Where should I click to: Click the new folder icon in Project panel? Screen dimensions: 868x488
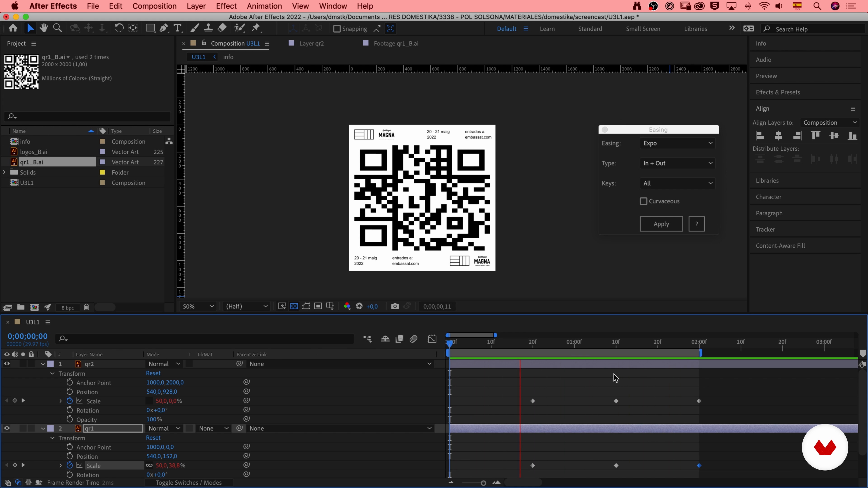pos(21,307)
